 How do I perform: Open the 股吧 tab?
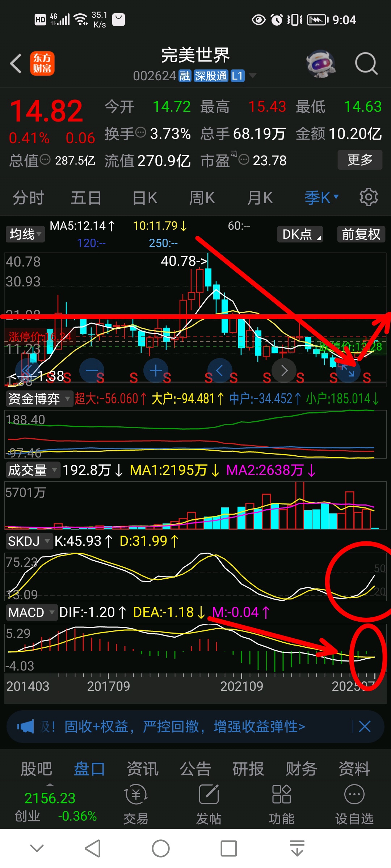[x=36, y=769]
